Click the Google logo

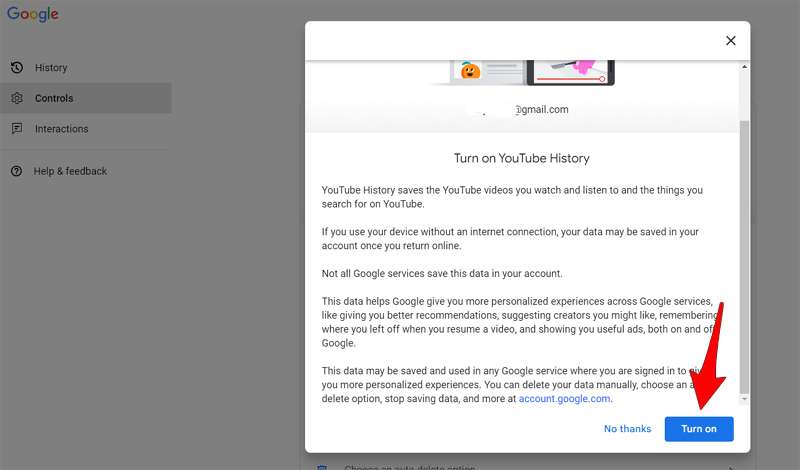pos(33,15)
